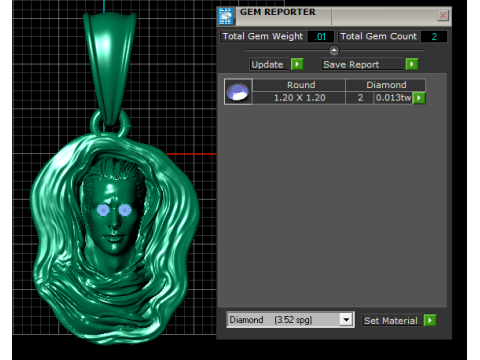The image size is (480, 360).
Task: Click the green arrow next to Set Material
Action: [430, 320]
